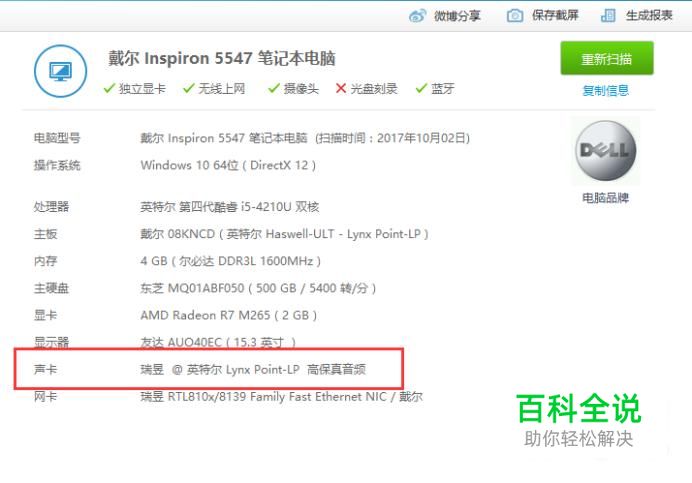Click the camera screenshot icon

click(515, 16)
